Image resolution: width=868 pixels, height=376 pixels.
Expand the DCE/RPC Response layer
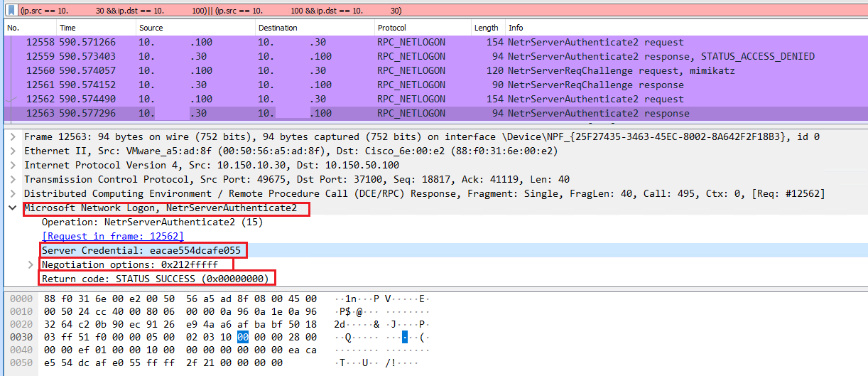click(x=13, y=193)
